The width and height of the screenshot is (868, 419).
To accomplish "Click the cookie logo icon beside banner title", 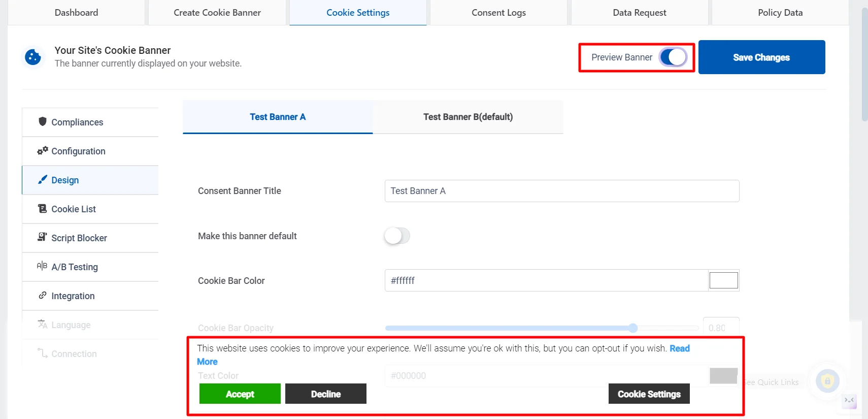I will (33, 57).
